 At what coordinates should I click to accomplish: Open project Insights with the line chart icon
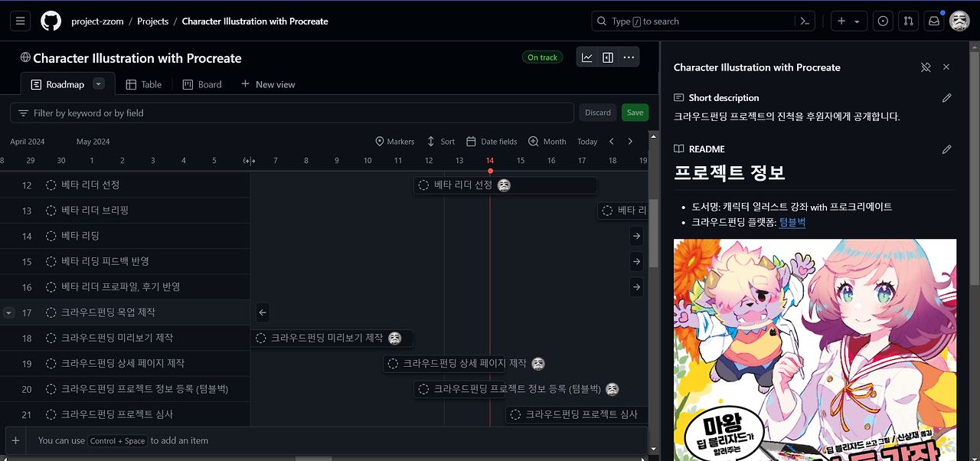(x=586, y=57)
